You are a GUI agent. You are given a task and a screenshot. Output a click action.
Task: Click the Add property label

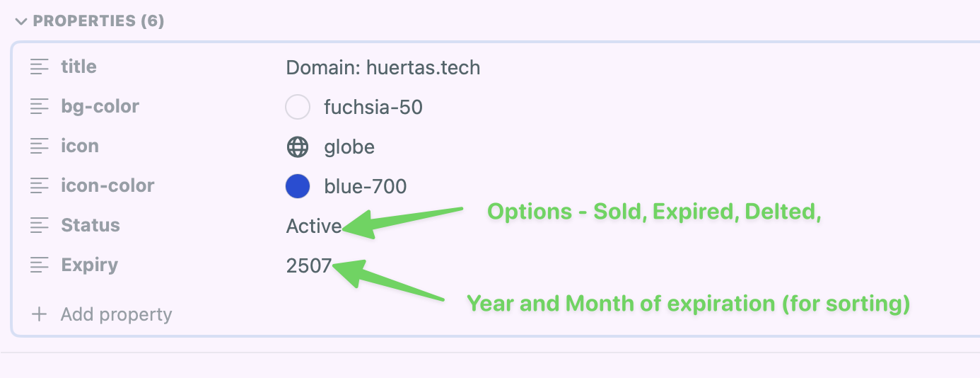117,314
